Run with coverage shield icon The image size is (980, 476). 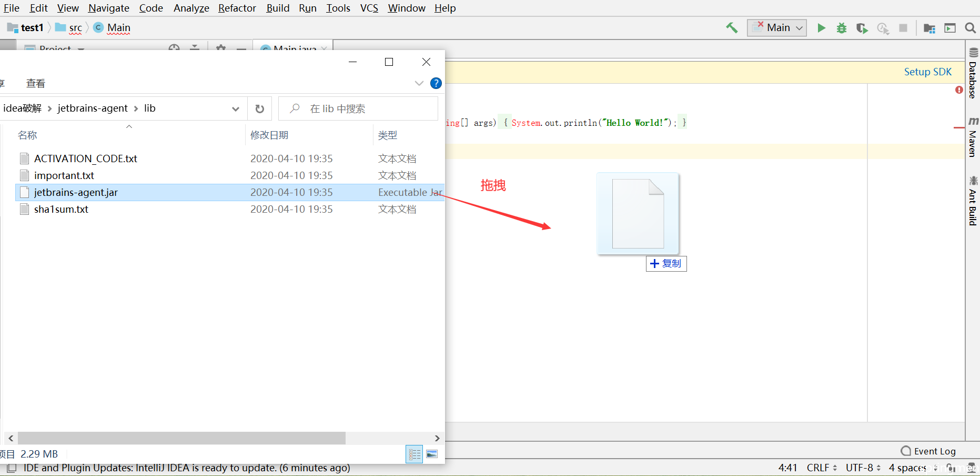[862, 28]
